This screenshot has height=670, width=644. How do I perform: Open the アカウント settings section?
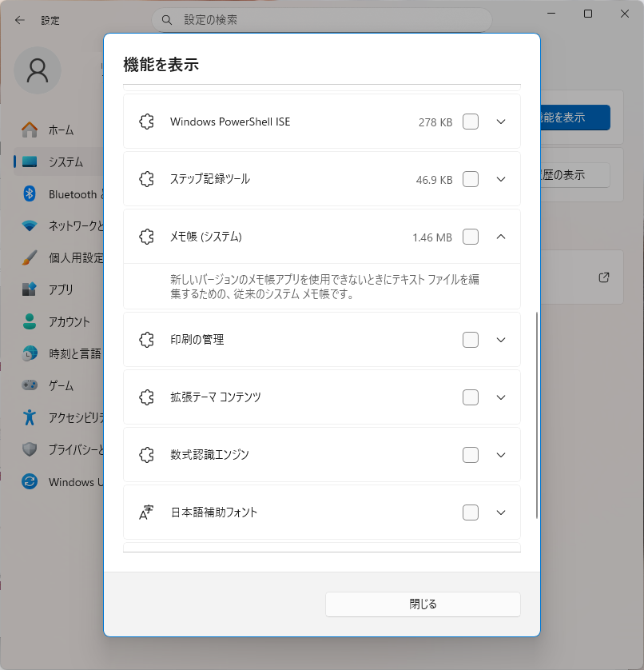point(69,322)
